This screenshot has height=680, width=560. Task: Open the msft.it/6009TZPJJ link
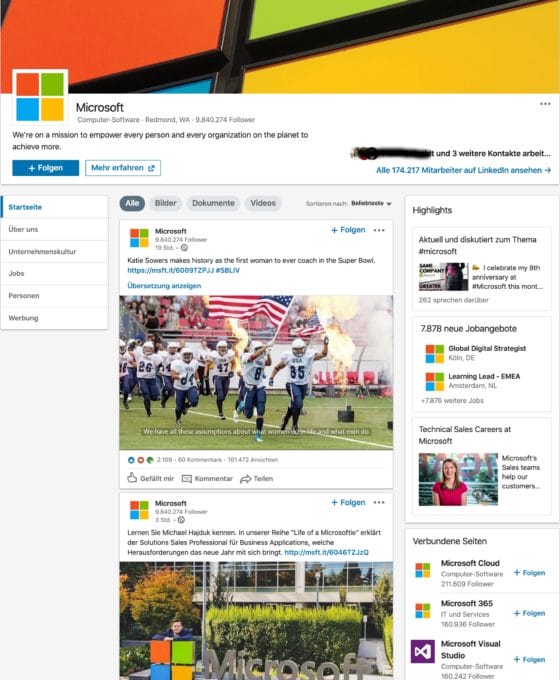(170, 270)
